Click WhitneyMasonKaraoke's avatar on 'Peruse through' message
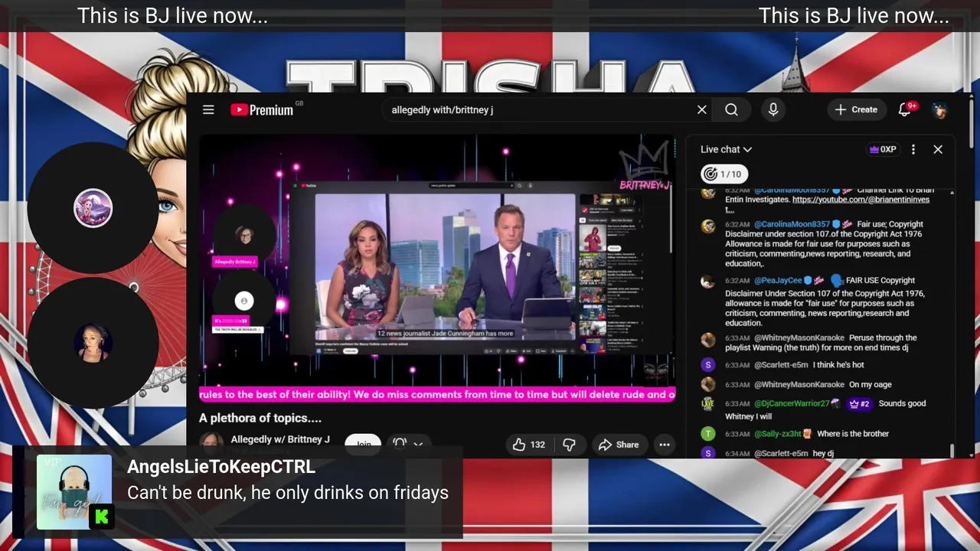Viewport: 980px width, 551px height. (x=708, y=338)
